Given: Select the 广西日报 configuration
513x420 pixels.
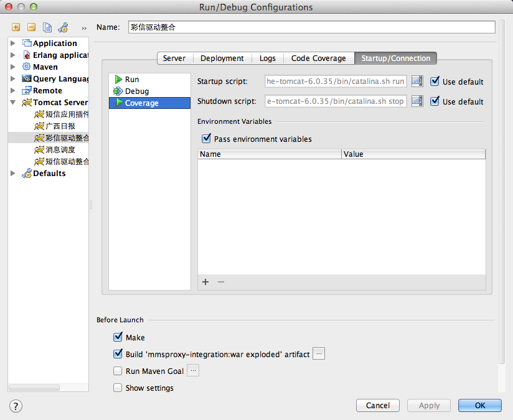Looking at the screenshot, I should click(x=60, y=126).
